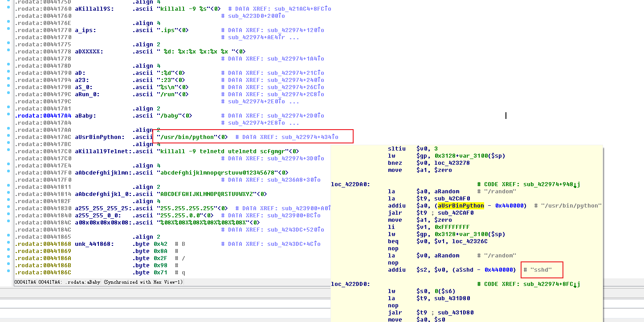This screenshot has height=322, width=644.
Task: Click loc_422DA0 label in popup
Action: (351, 184)
